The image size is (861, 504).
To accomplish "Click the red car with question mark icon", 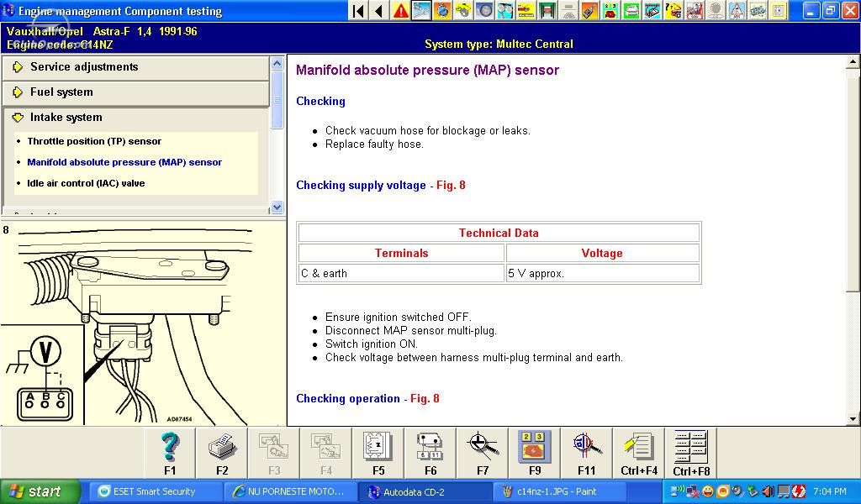I will click(675, 10).
